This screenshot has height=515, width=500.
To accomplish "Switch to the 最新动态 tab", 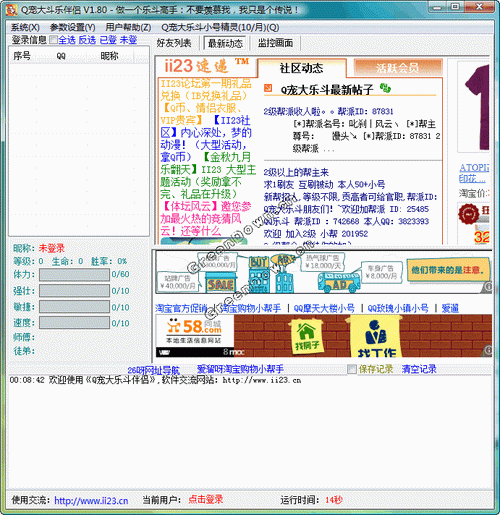I will pos(225,43).
